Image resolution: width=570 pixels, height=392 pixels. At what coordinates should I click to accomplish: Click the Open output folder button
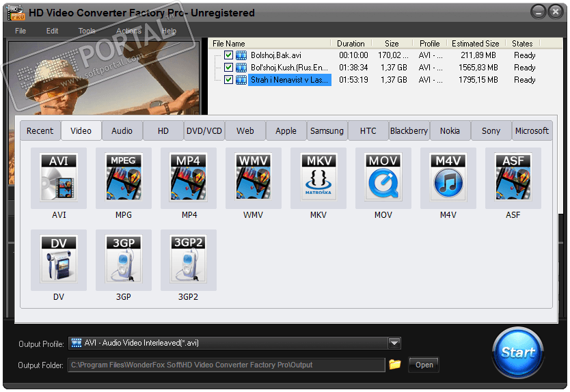pyautogui.click(x=424, y=365)
